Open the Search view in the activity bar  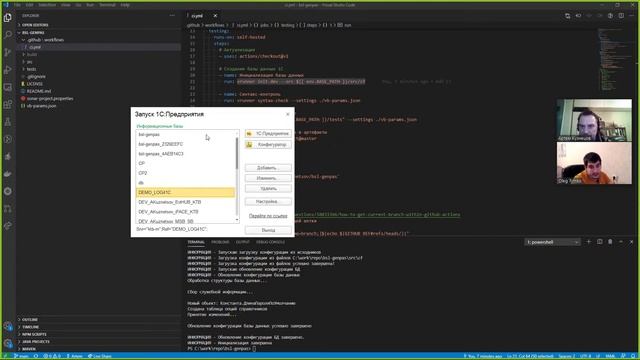[x=8, y=35]
